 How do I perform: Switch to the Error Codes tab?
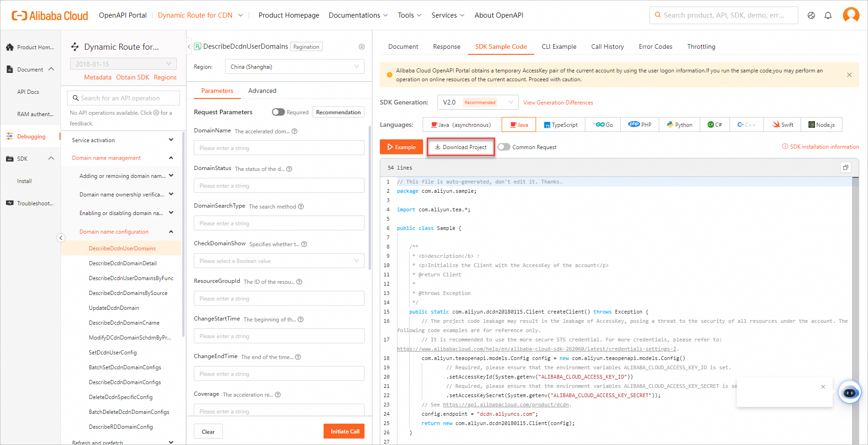pos(656,46)
